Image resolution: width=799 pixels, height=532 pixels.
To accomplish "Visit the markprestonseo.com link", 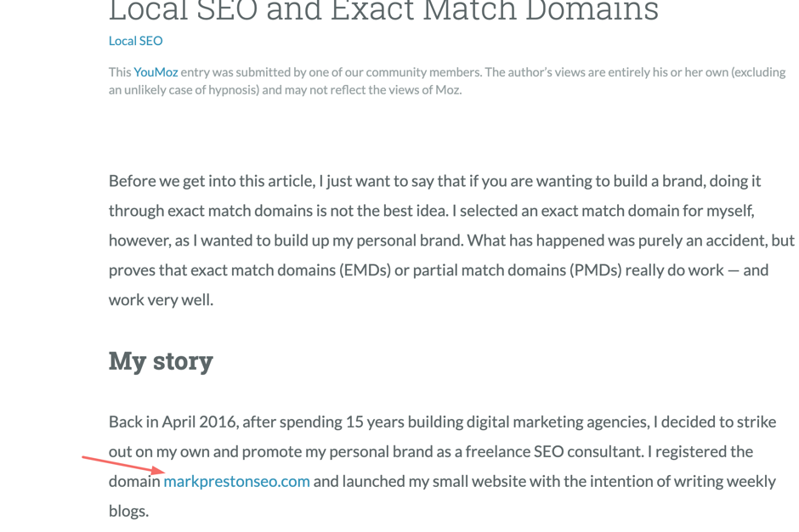I will point(236,482).
